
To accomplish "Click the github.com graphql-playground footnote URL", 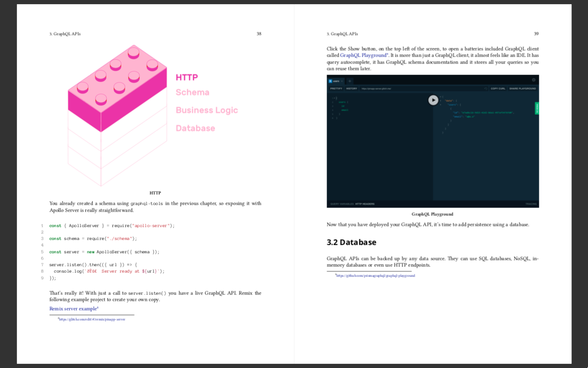I will [375, 275].
